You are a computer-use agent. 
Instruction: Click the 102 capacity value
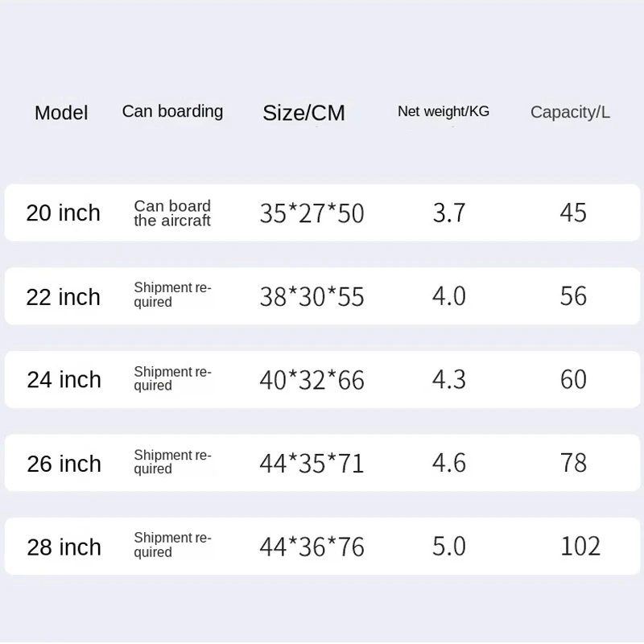580,547
